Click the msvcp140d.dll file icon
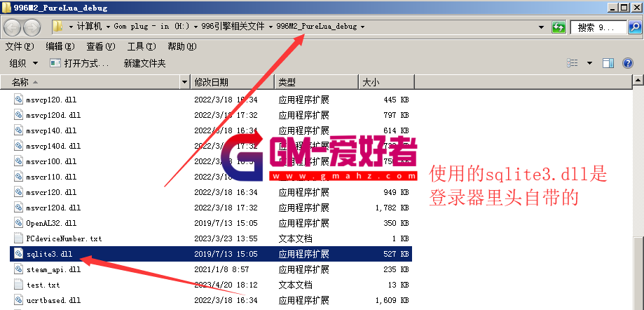 click(x=18, y=146)
